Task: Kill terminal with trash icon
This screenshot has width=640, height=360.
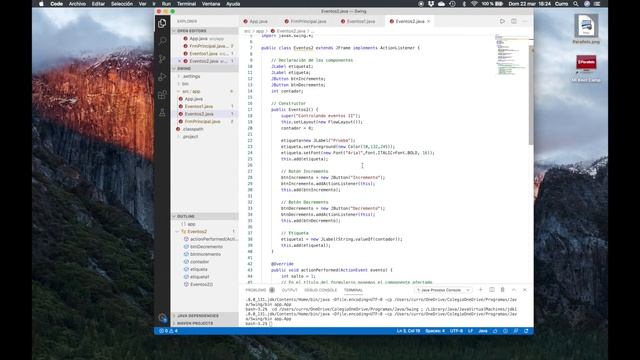Action: 502,290
